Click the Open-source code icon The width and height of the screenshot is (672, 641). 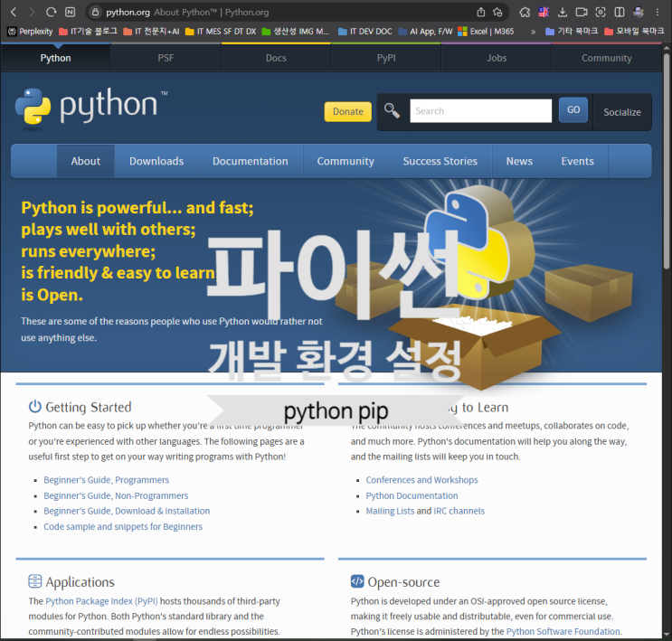[357, 581]
